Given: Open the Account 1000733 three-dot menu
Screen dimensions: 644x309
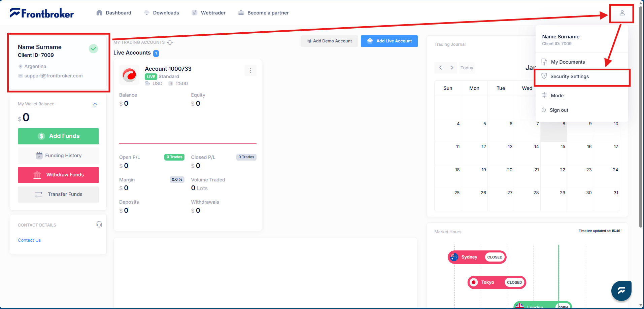Looking at the screenshot, I should tap(250, 71).
